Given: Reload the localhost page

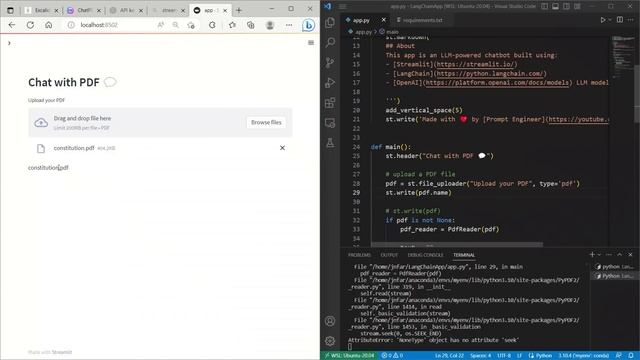Looking at the screenshot, I should (30, 25).
